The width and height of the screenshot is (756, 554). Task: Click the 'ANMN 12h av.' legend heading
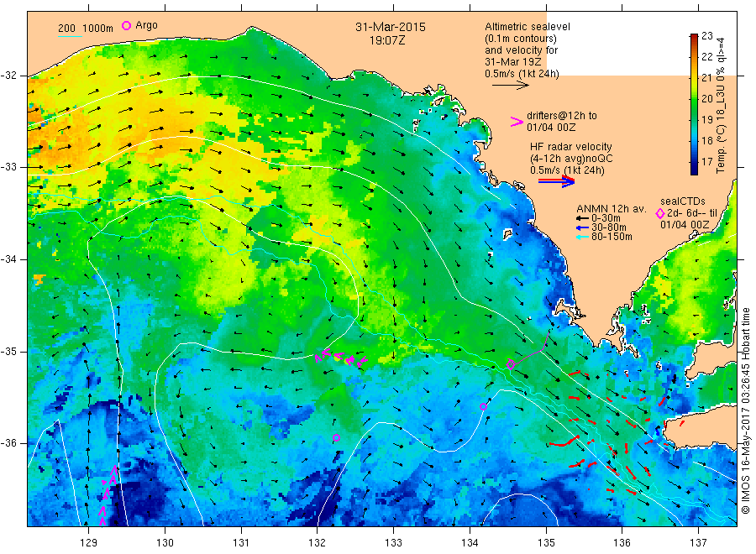click(612, 209)
